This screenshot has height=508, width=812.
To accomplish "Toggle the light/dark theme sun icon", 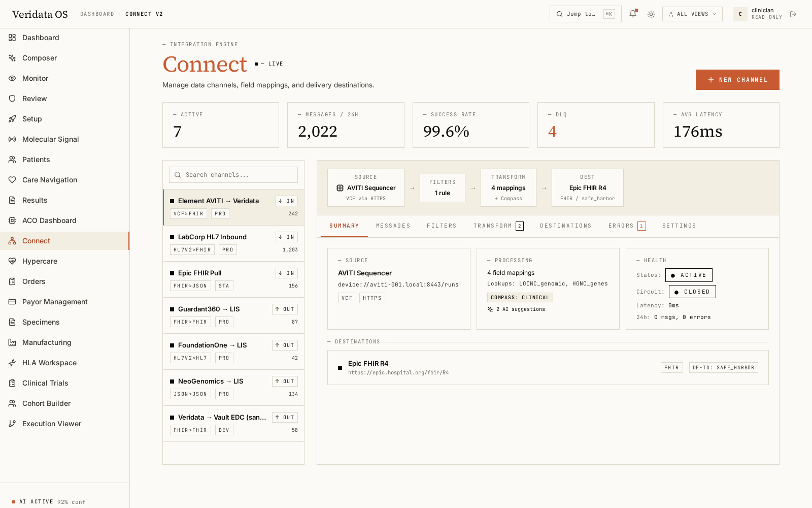I will pyautogui.click(x=651, y=14).
